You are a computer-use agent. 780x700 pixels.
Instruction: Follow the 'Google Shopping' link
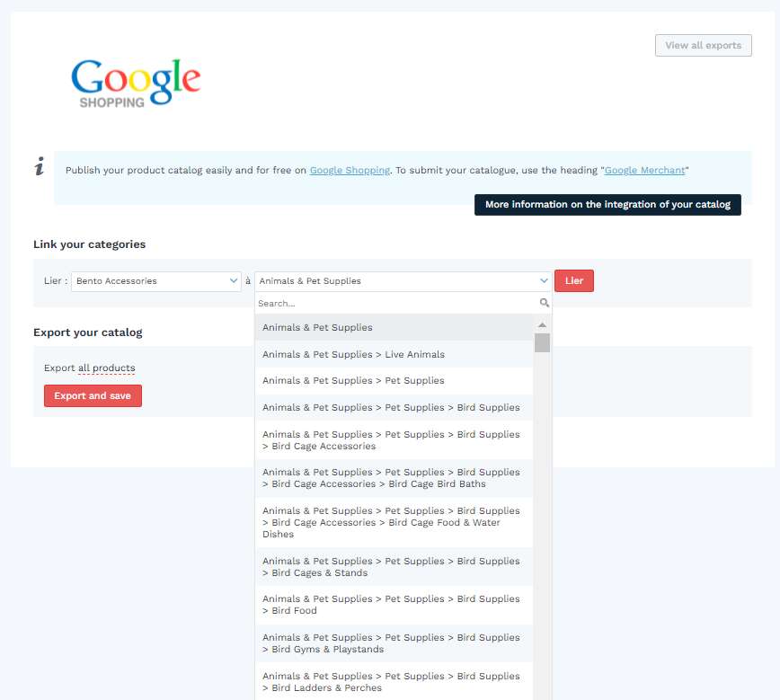click(350, 170)
